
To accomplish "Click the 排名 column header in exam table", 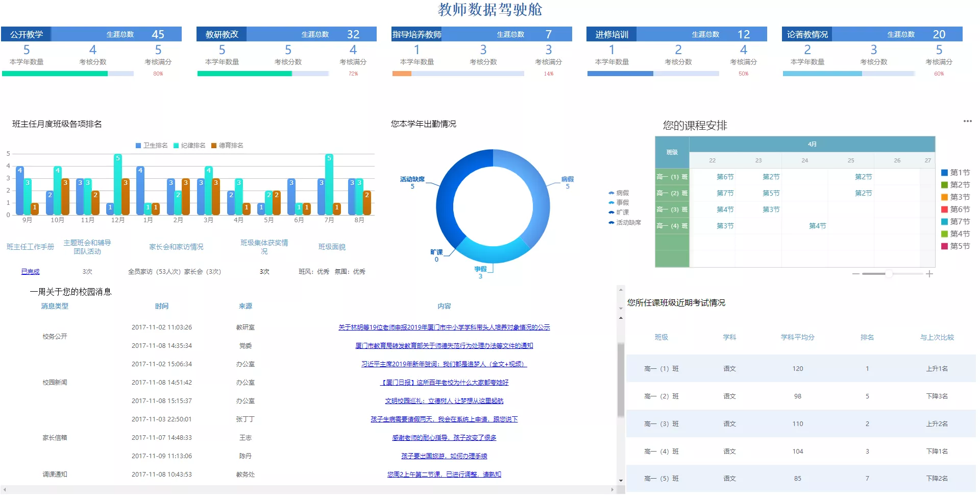I will click(x=867, y=337).
